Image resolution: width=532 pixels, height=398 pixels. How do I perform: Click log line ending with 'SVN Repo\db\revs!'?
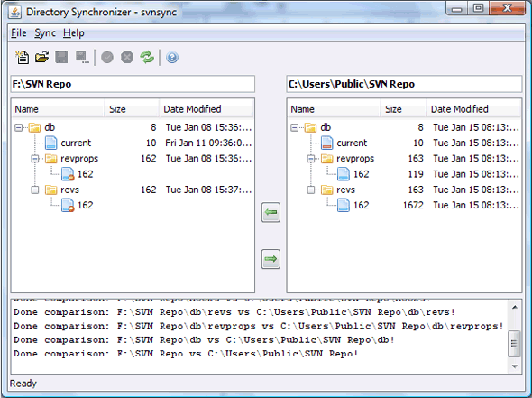234,312
